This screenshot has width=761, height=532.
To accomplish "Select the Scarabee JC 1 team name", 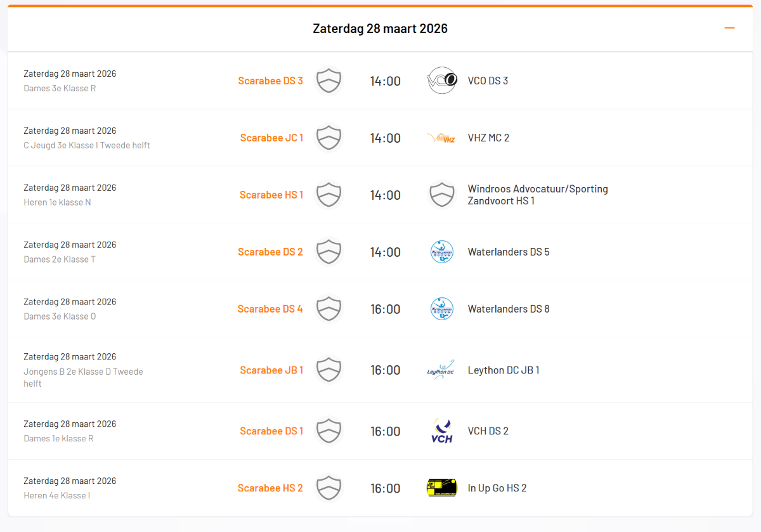I will coord(271,138).
